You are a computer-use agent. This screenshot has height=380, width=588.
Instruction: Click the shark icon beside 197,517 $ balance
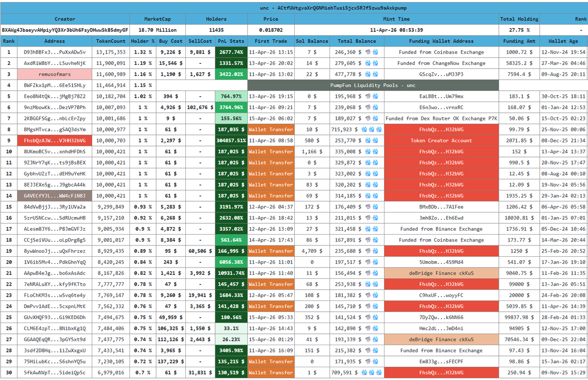(x=368, y=262)
